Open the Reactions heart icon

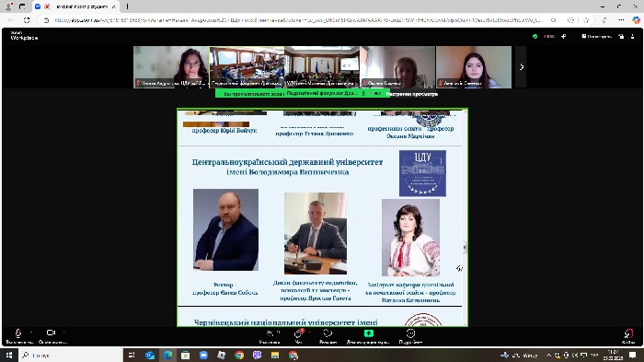328,333
